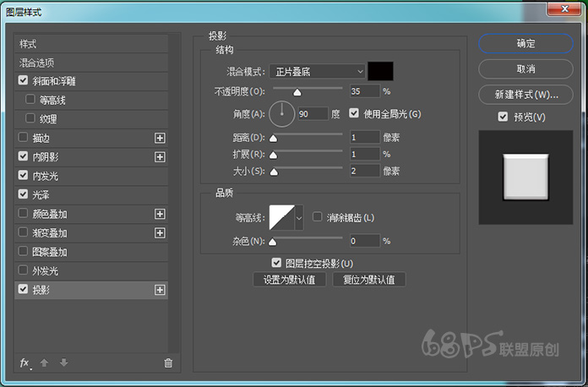This screenshot has height=387, width=588.
Task: Click 设置为默认值 button
Action: click(290, 280)
